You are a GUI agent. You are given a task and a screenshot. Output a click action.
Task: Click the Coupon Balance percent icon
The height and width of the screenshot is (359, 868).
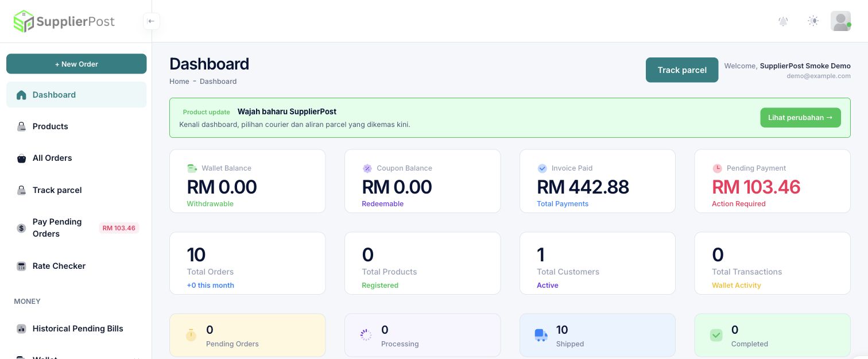tap(367, 168)
